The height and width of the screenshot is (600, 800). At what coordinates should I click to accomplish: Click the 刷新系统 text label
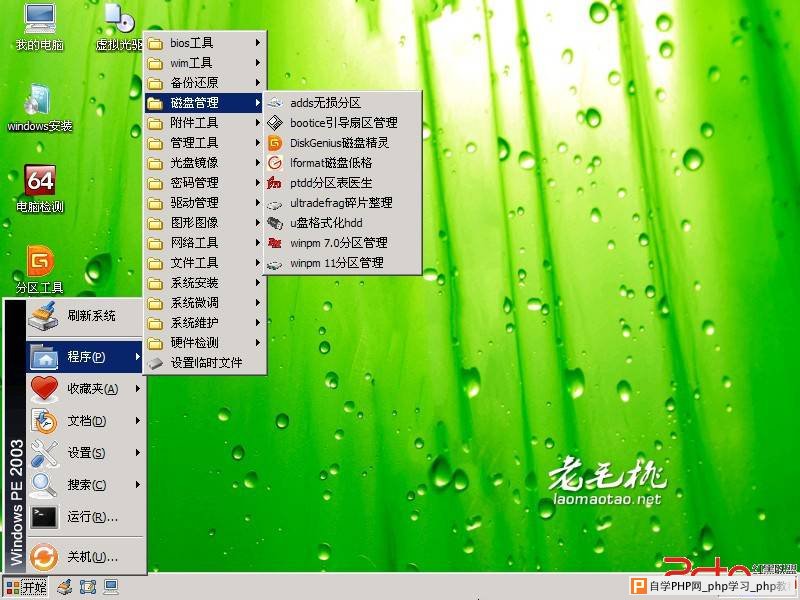click(91, 316)
